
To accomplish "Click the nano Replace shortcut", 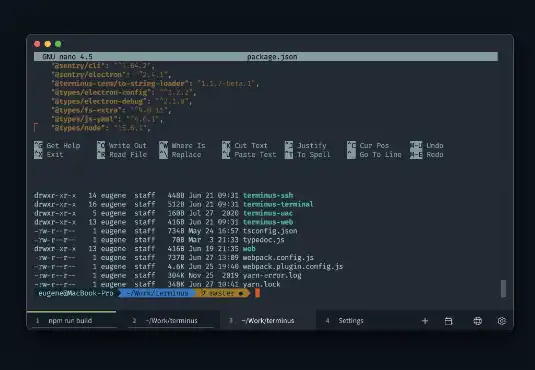I will click(180, 155).
